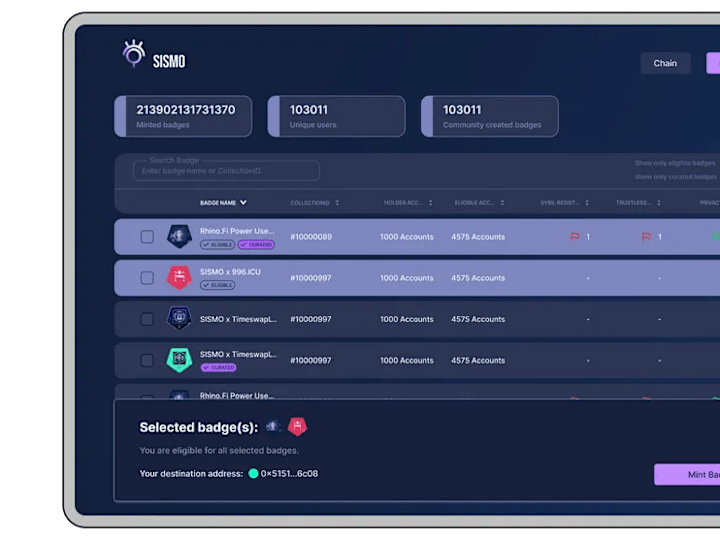The image size is (720, 540).
Task: Click Curated tag under Rhino.Fi Power User
Action: point(256,245)
